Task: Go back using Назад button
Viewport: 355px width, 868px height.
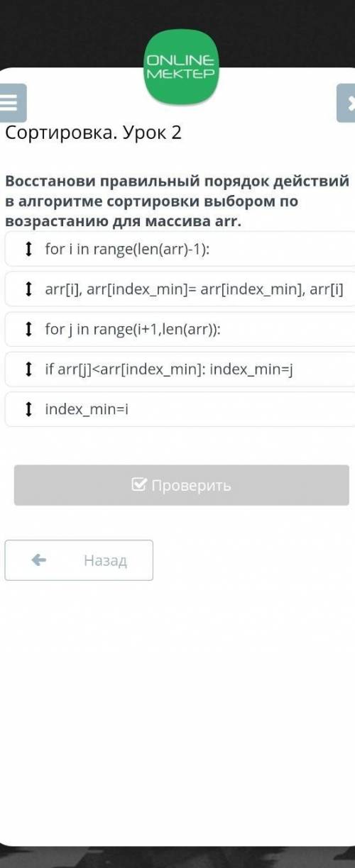Action: 79,560
